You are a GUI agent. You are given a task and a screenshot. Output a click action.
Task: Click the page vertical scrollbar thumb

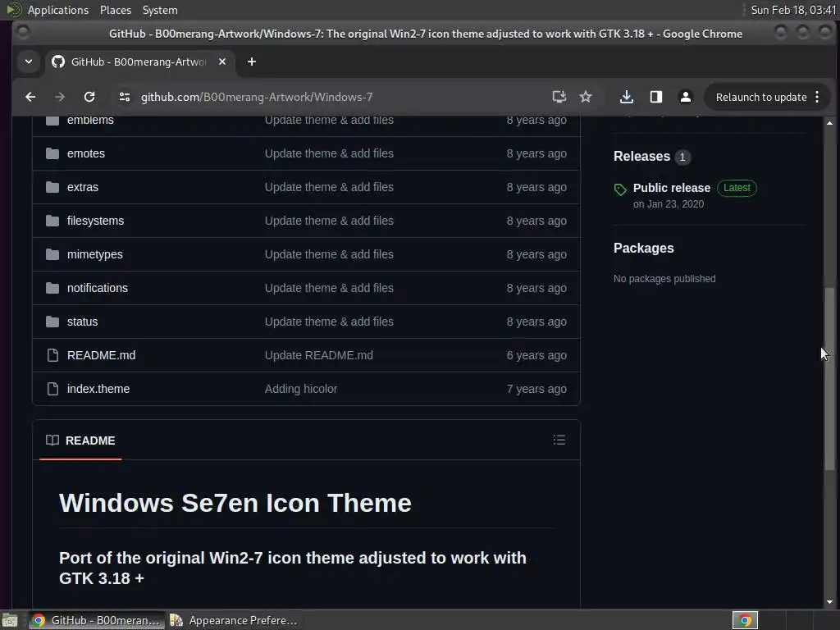point(830,379)
